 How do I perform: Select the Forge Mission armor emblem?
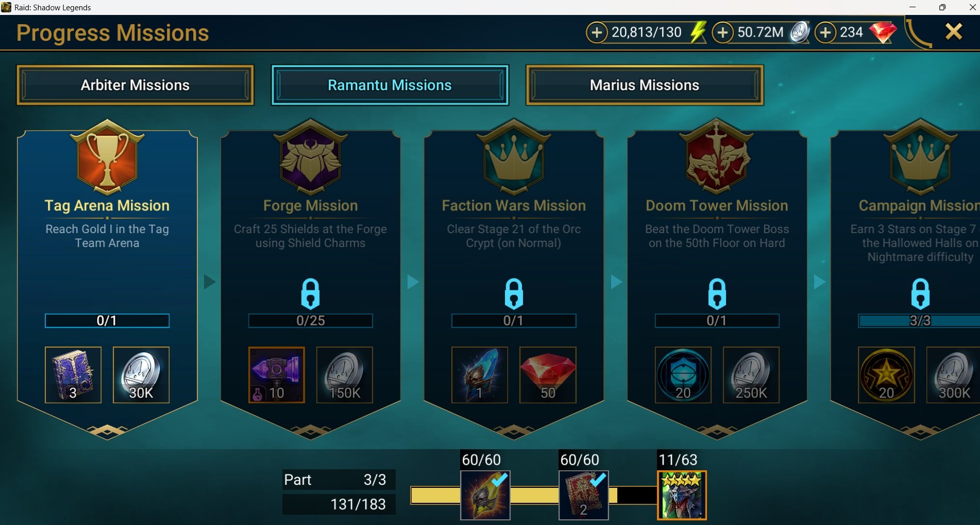pyautogui.click(x=310, y=157)
